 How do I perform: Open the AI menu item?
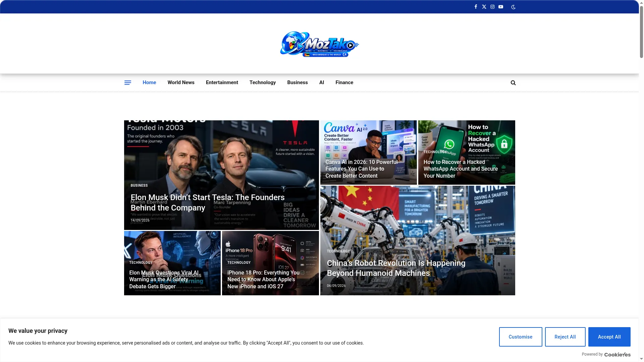click(x=322, y=82)
